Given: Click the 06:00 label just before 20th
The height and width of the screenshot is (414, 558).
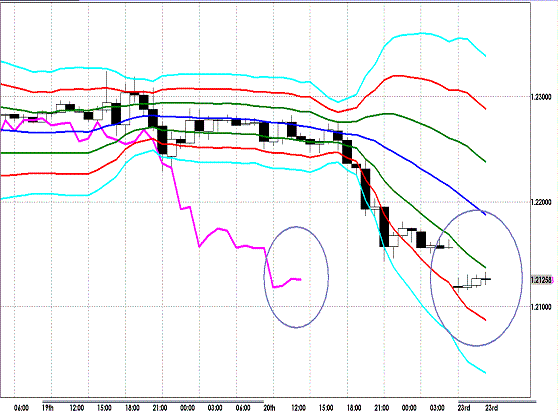Looking at the screenshot, I should coord(243,408).
